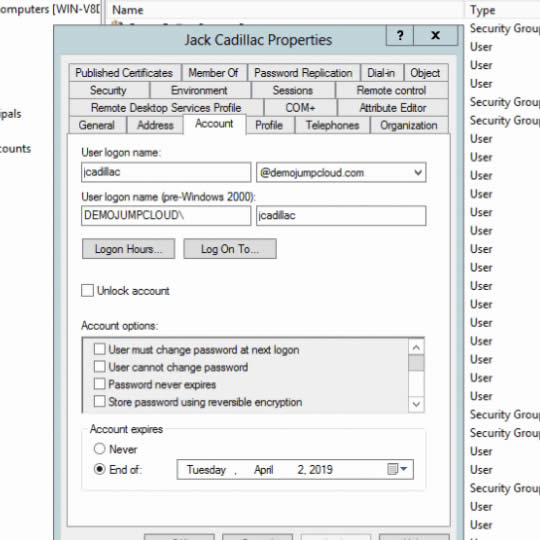Close the Jack Cadillac Properties dialog

[x=436, y=35]
